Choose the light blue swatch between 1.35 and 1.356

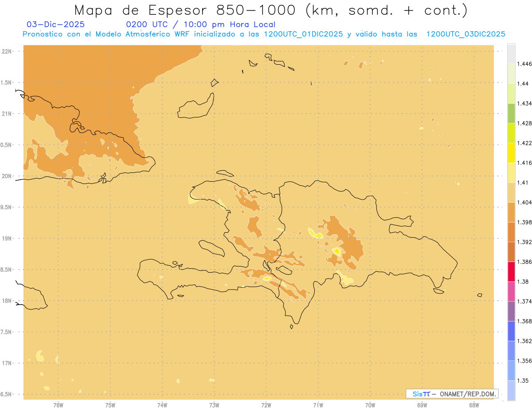pyautogui.click(x=511, y=371)
